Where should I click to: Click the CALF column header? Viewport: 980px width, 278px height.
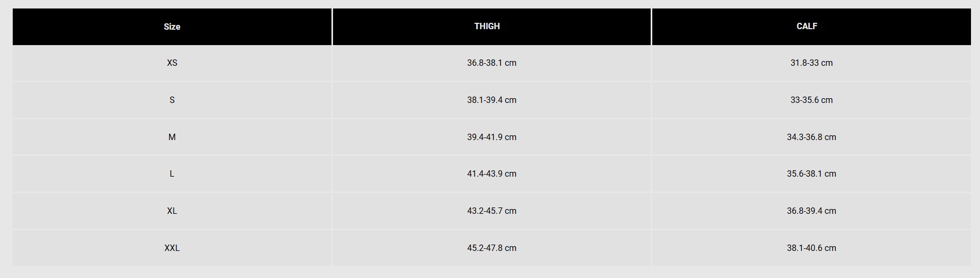(x=807, y=26)
